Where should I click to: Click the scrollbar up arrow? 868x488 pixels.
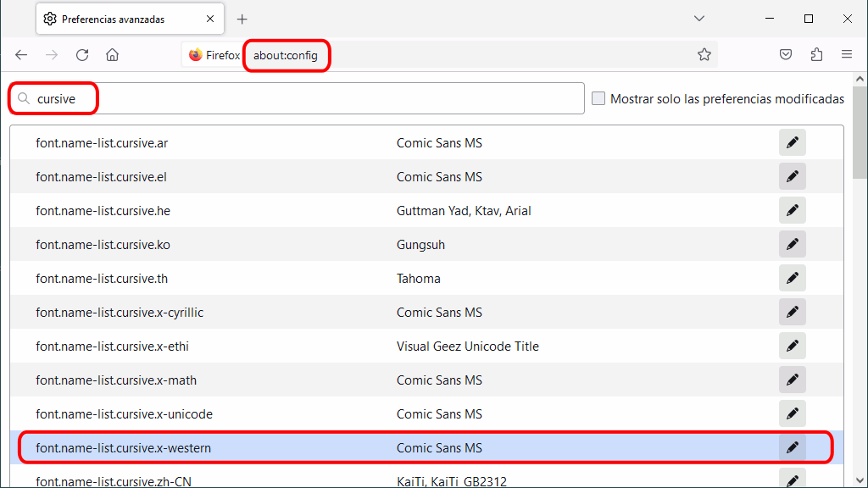[860, 79]
